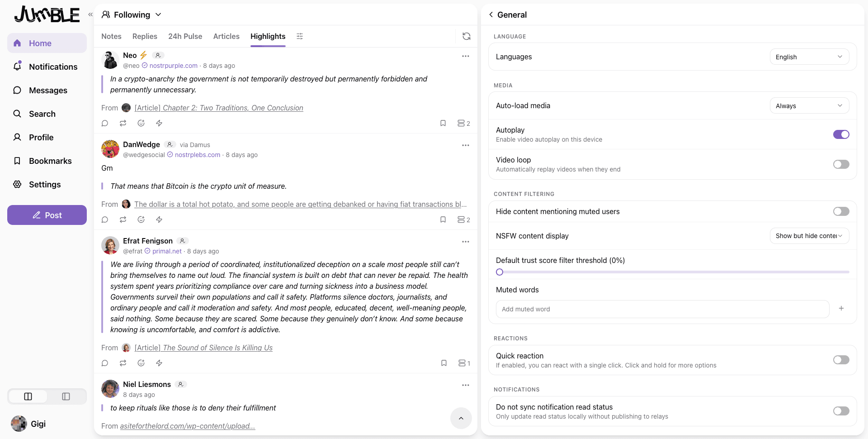
Task: Open asiteforthelord.com source link
Action: [188, 426]
